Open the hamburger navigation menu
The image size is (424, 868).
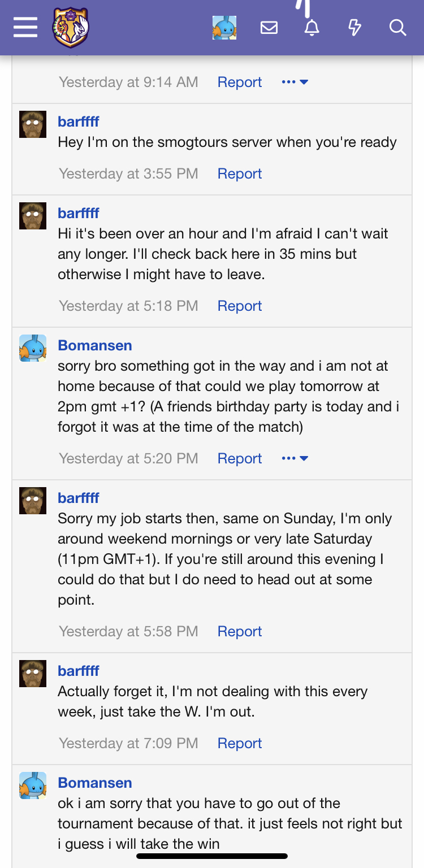click(25, 27)
